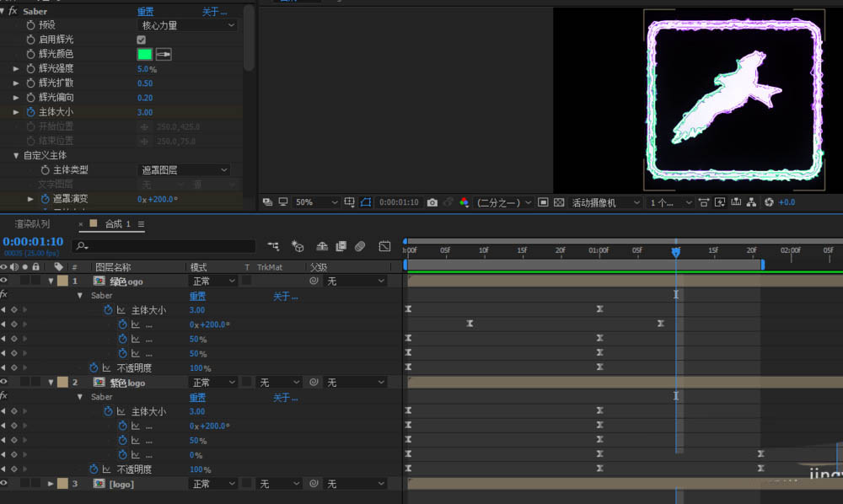843x504 pixels.
Task: Click the parent pick whip for 绿色 logo layer
Action: pos(314,281)
